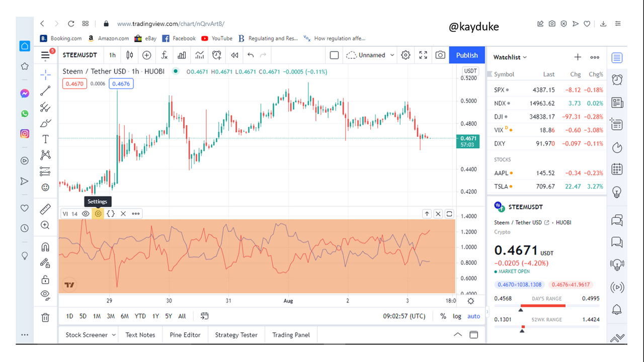This screenshot has width=644, height=362.
Task: Toggle stay in drawing mode
Action: (45, 263)
